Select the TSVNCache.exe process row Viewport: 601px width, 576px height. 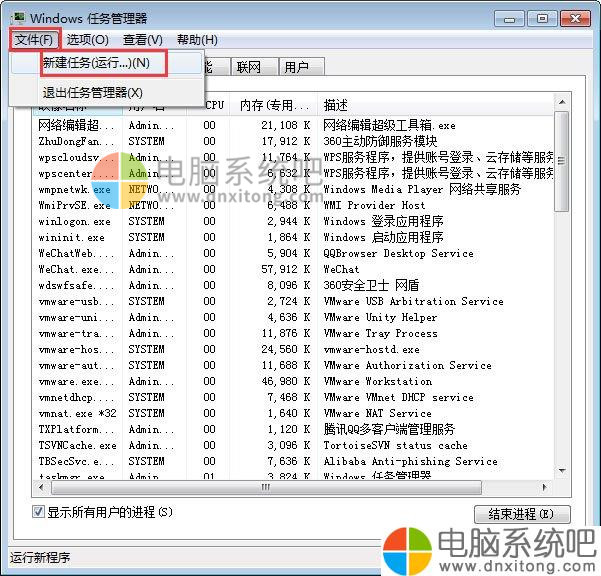293,445
